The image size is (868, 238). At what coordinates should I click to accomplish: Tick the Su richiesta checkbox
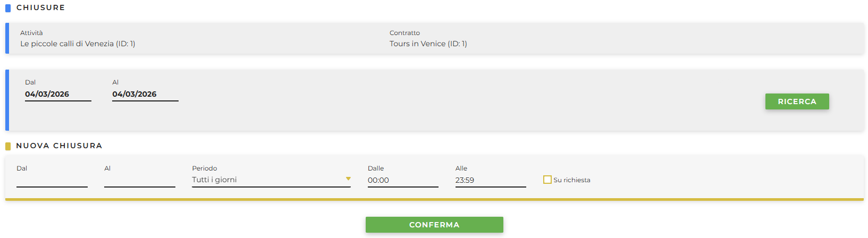(547, 180)
